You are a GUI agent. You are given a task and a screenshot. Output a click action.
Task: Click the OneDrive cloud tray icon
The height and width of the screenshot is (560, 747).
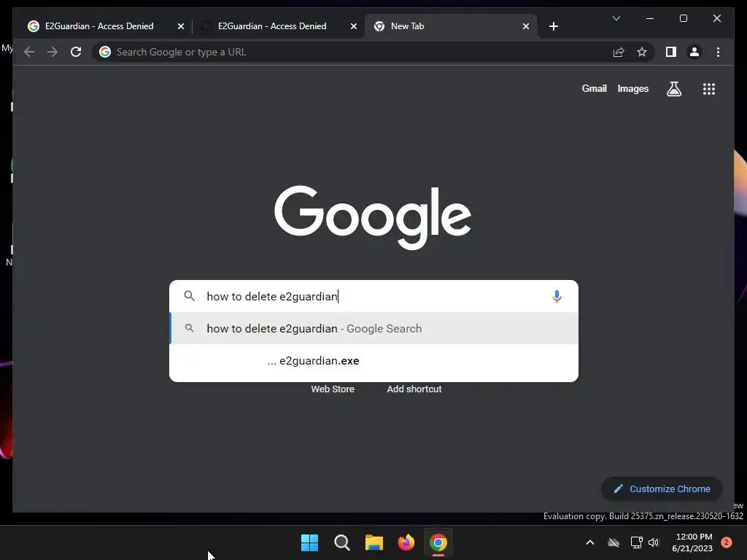[614, 542]
